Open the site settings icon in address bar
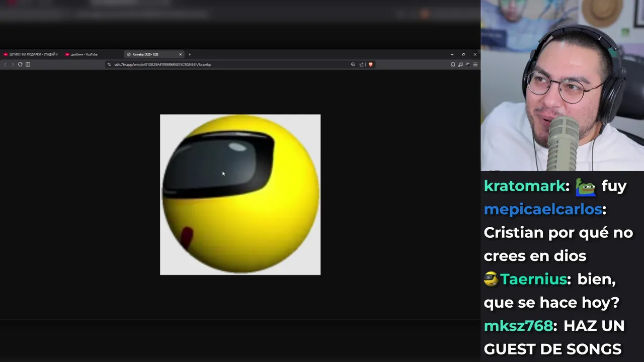This screenshot has height=362, width=644. 109,64
